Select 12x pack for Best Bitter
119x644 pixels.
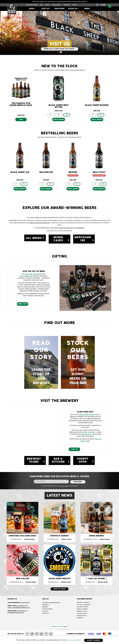pos(66,115)
